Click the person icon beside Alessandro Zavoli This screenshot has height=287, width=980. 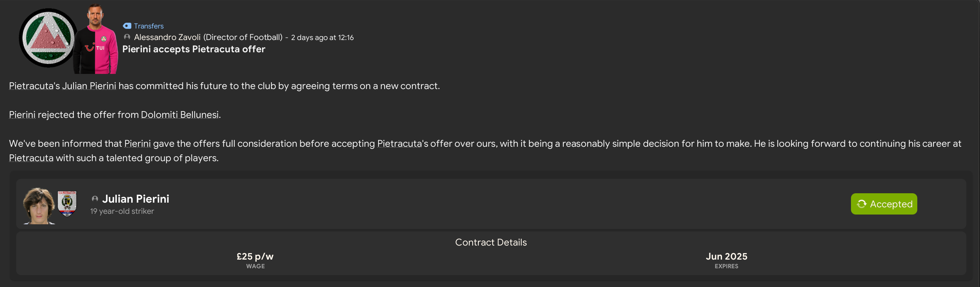click(127, 37)
